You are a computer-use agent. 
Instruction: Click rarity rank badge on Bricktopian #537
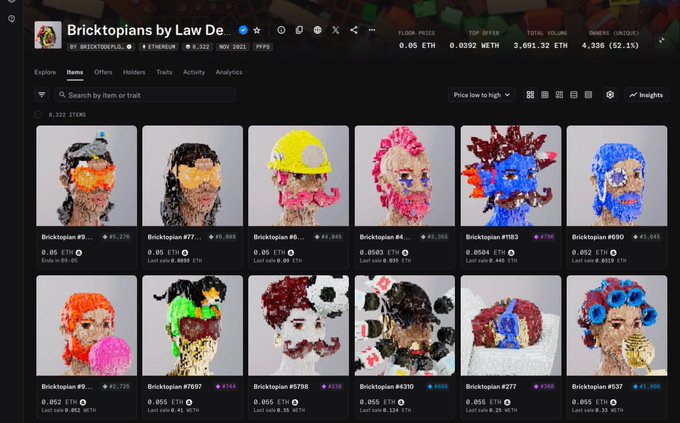[x=647, y=387]
